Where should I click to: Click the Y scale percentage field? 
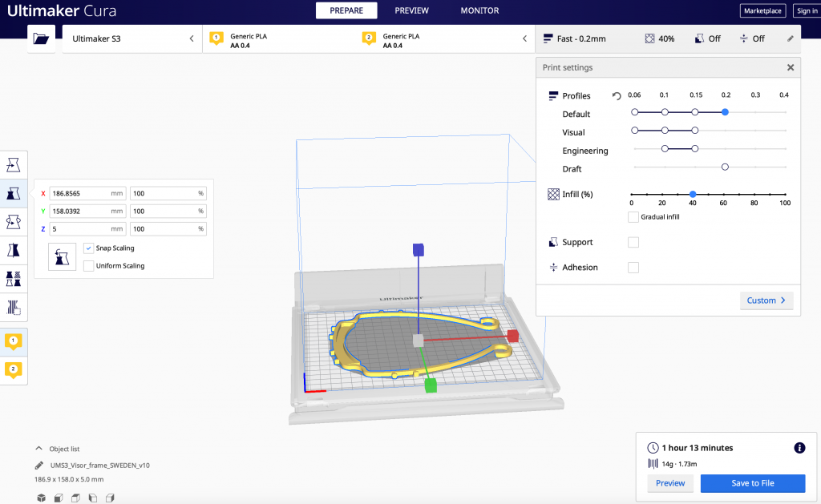coord(168,211)
